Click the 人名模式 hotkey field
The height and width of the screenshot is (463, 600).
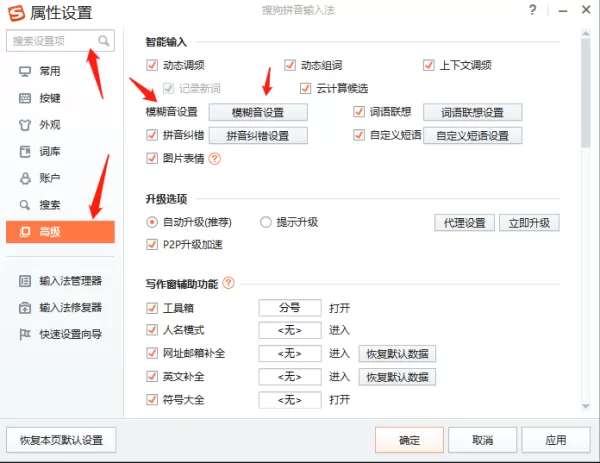tap(290, 330)
